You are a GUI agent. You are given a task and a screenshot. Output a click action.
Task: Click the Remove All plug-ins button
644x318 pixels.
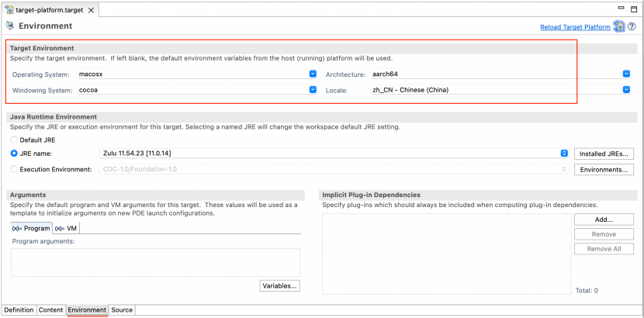[604, 249]
